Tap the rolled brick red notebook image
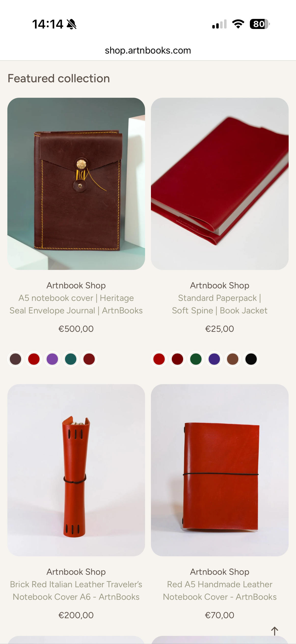 [76, 470]
